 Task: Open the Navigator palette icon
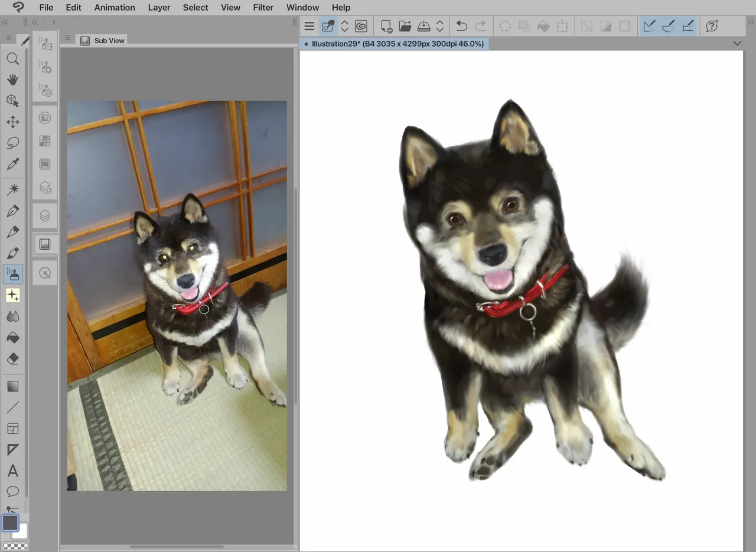[45, 273]
